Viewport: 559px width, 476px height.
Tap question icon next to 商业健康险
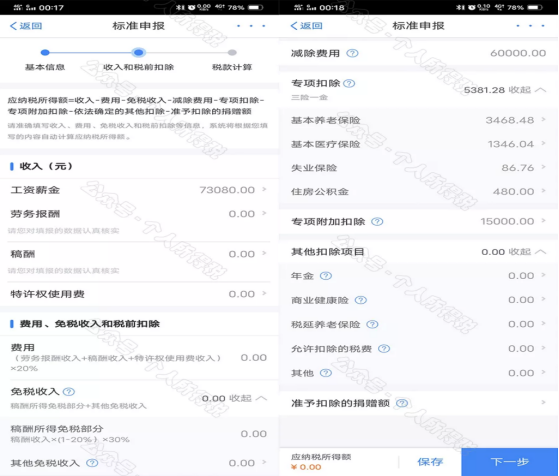pos(360,300)
